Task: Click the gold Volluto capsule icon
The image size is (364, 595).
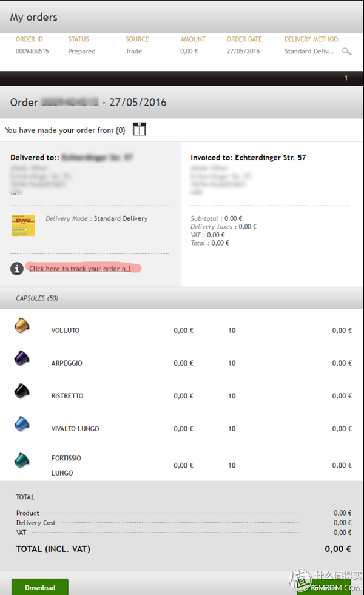Action: tap(22, 326)
